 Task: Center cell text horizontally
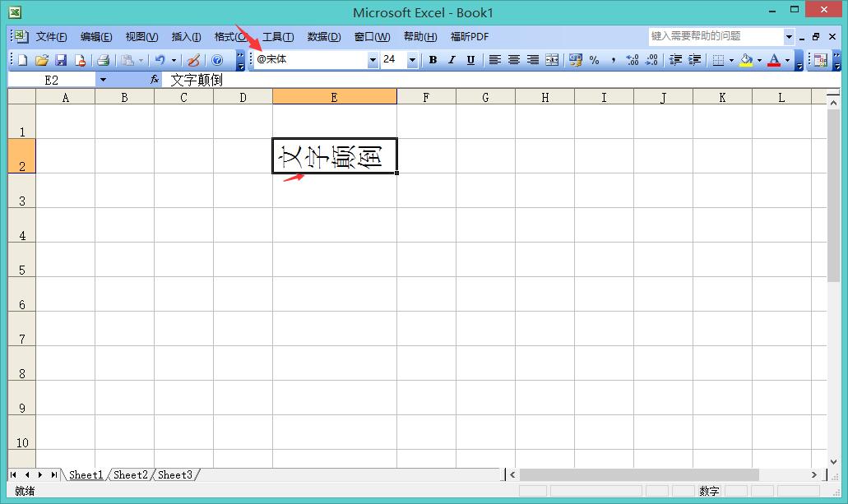[514, 60]
